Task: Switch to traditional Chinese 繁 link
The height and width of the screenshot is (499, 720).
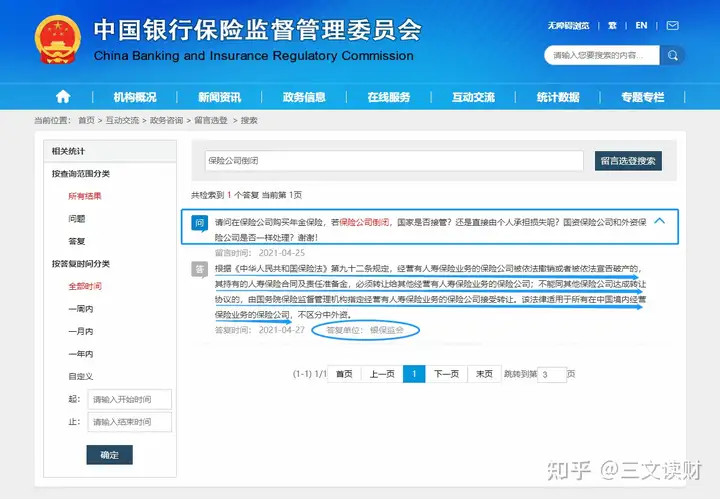Action: click(612, 26)
